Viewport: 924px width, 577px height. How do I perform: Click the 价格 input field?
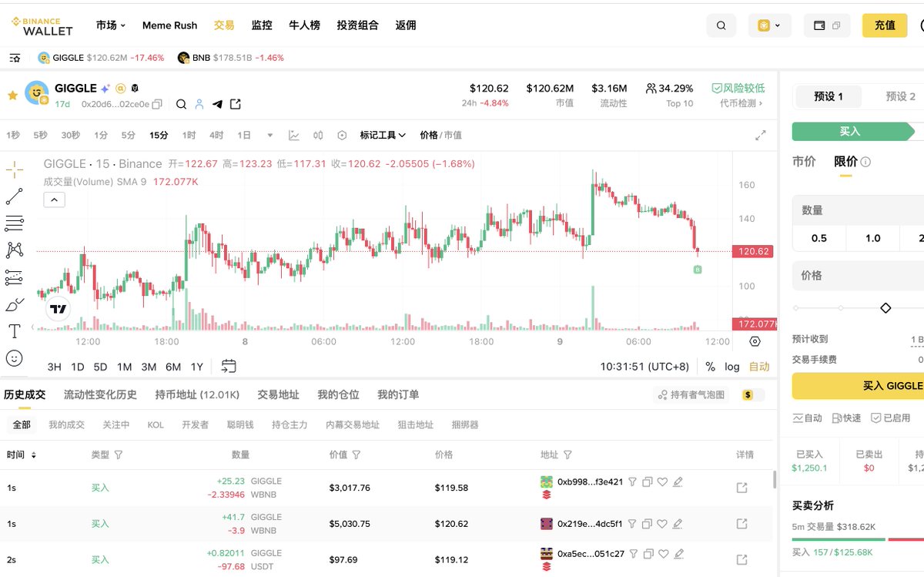click(858, 276)
